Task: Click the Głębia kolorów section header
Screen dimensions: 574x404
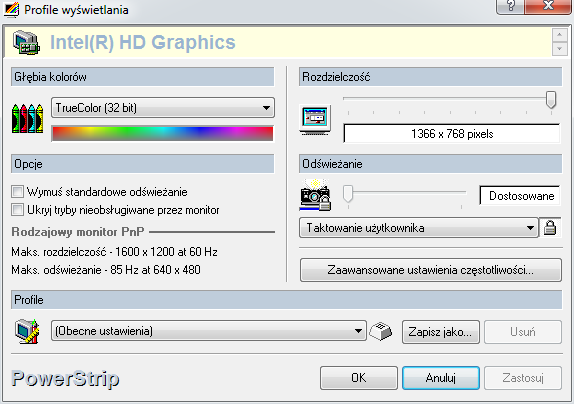Action: (x=142, y=77)
